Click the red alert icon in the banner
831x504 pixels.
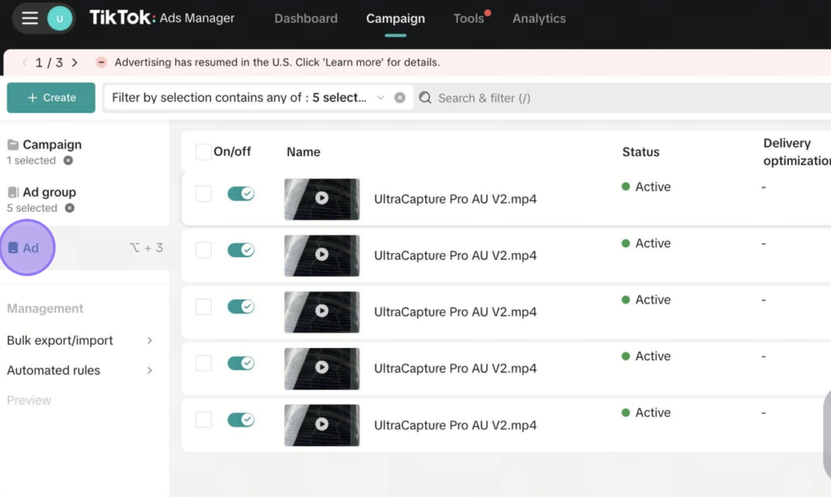coord(101,62)
